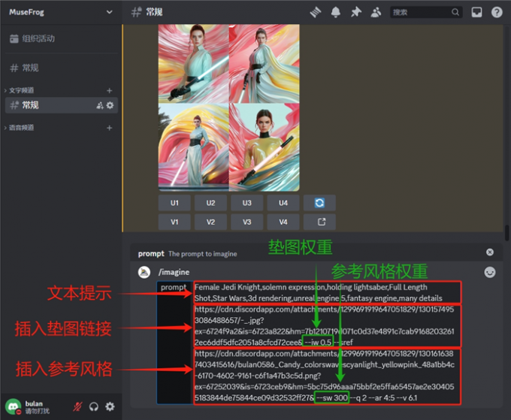The height and width of the screenshot is (420, 511).
Task: Open bottom-right yellow suit Jedi image
Action: pyautogui.click(x=265, y=147)
